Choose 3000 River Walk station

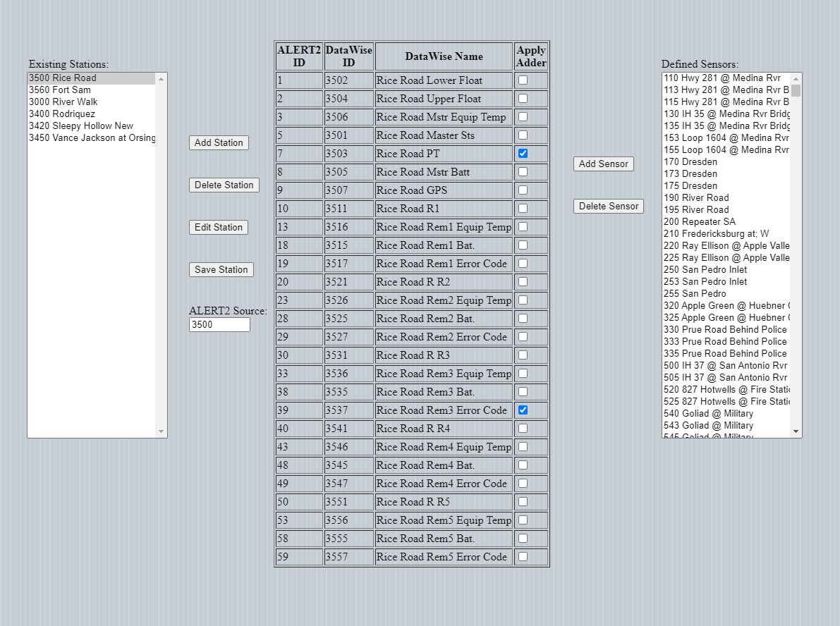63,102
